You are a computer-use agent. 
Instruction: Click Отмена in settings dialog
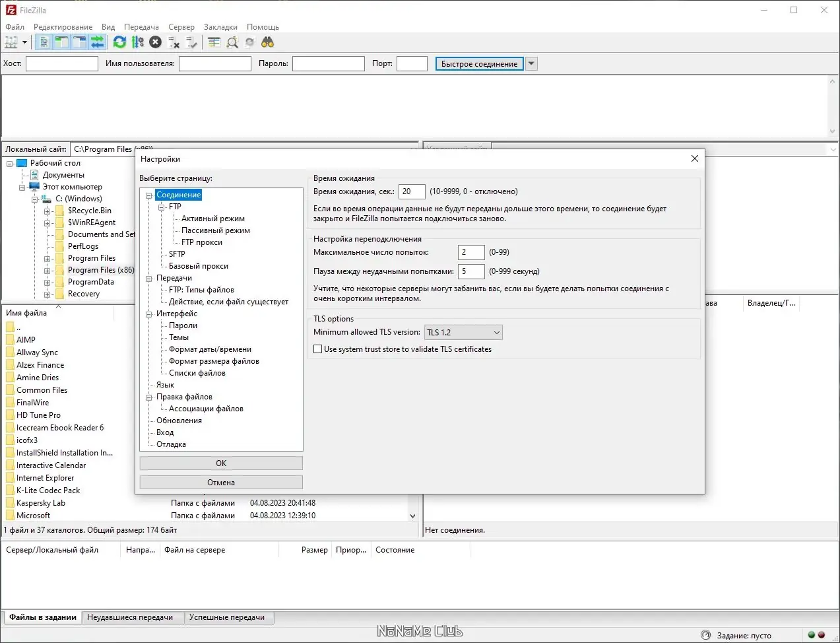coord(221,483)
